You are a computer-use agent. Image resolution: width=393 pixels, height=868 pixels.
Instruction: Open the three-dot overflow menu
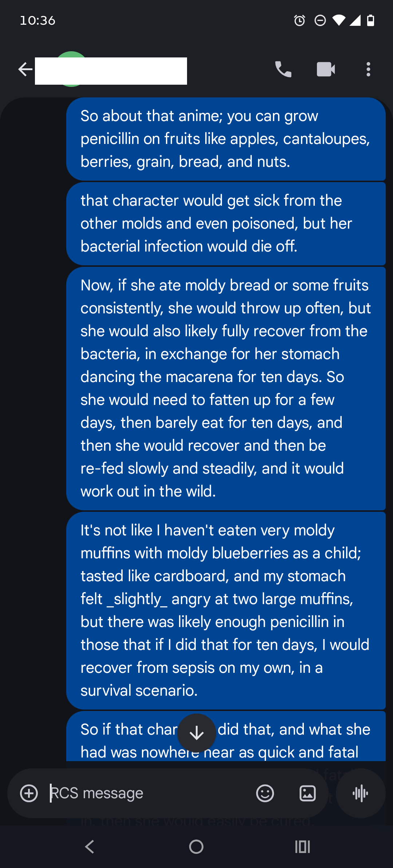[x=368, y=69]
